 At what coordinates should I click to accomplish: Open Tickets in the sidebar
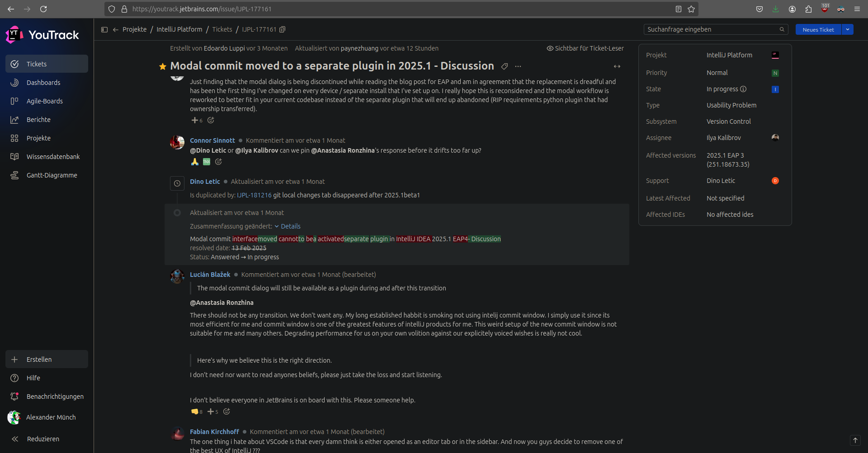47,64
